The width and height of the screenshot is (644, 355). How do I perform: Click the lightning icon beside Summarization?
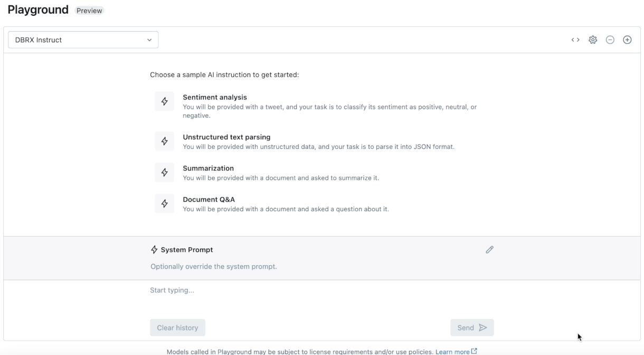[x=164, y=172]
